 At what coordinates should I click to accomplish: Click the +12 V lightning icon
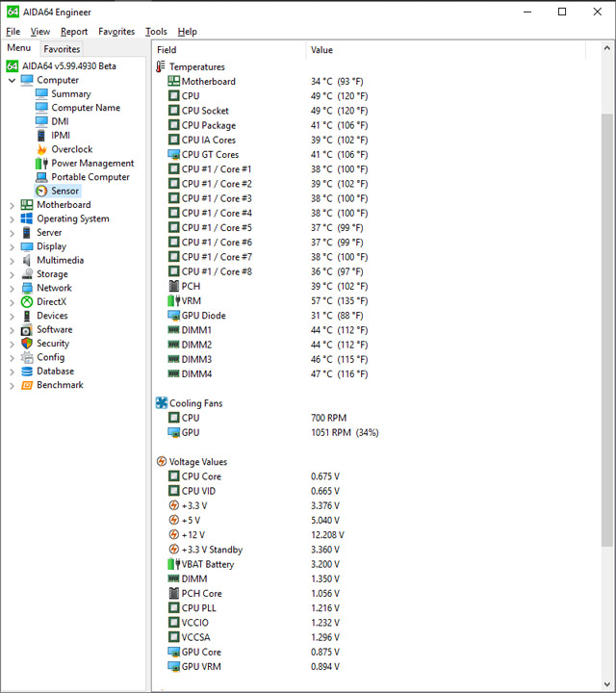click(x=173, y=535)
